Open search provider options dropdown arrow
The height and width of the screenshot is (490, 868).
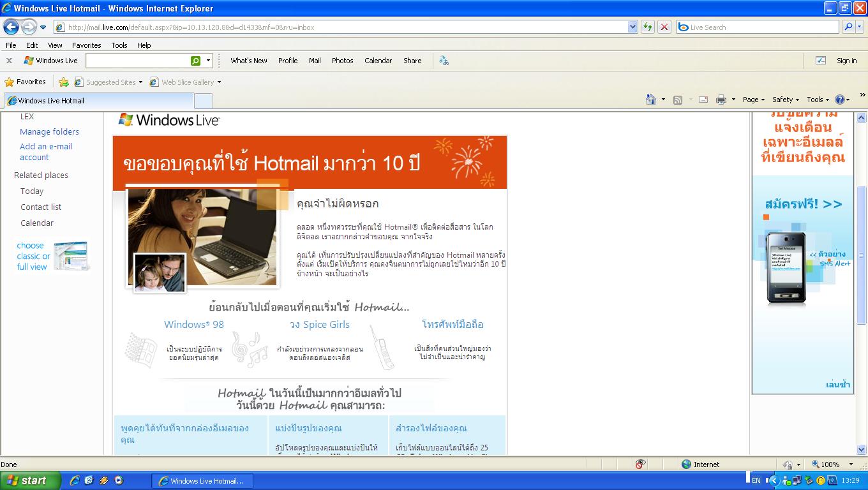click(859, 27)
